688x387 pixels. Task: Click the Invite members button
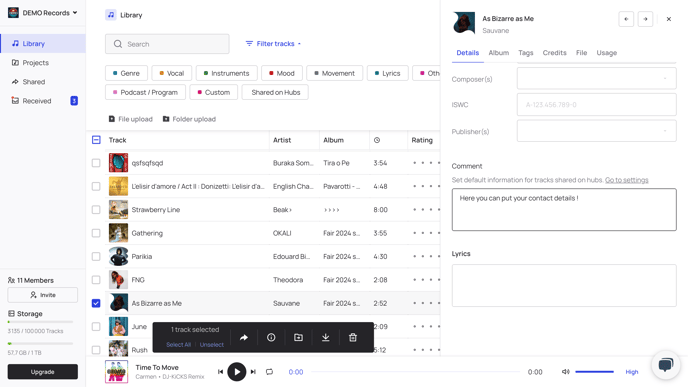tap(43, 295)
